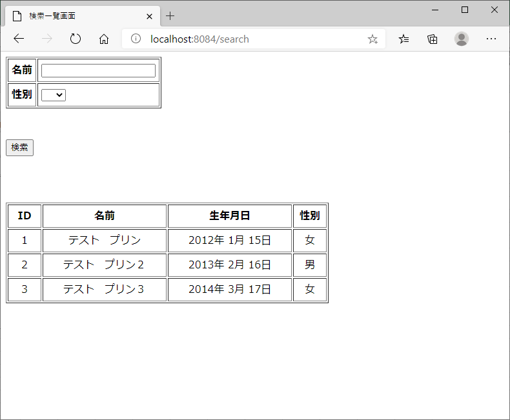Maximize the browser window
510x420 pixels.
coord(465,10)
